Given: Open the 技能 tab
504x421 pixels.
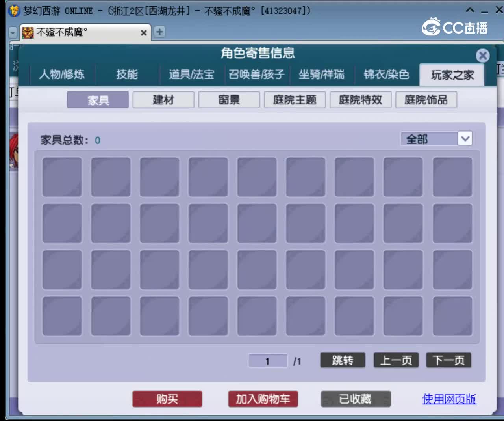Looking at the screenshot, I should [x=127, y=74].
